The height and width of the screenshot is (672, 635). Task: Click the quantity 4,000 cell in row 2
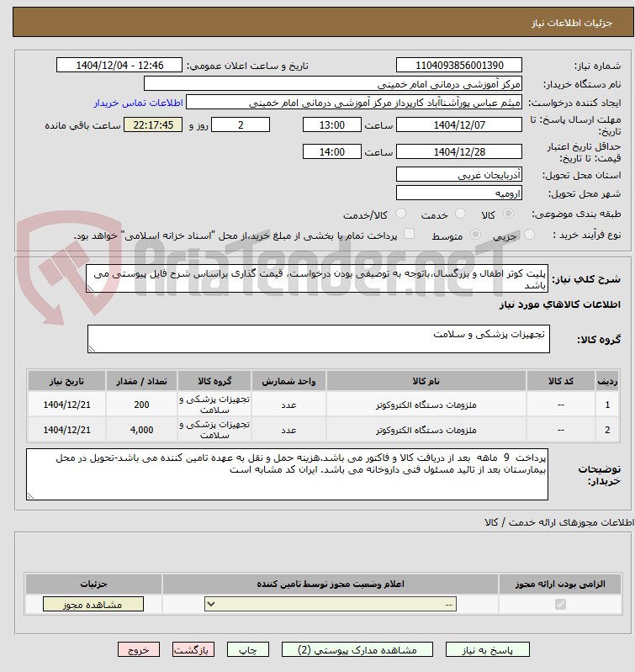point(141,430)
